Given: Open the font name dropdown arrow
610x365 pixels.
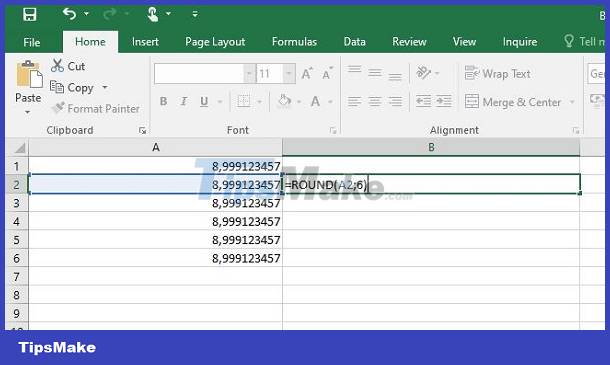Looking at the screenshot, I should click(249, 73).
